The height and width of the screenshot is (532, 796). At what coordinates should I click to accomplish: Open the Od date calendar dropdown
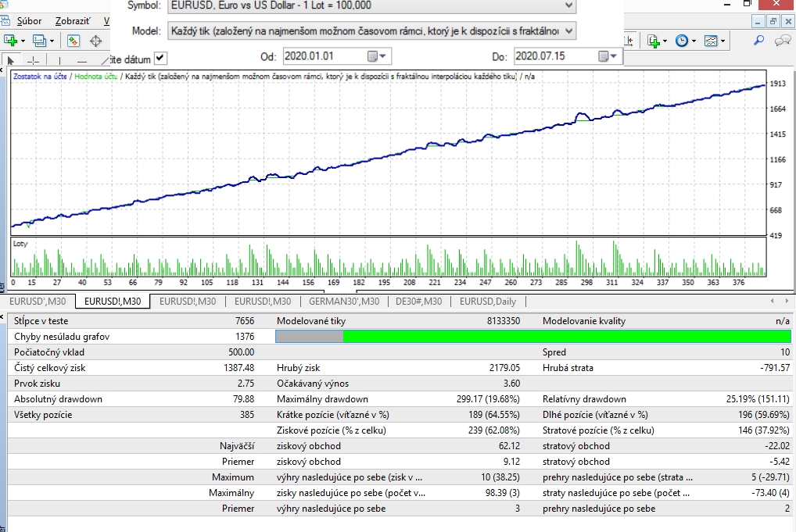tap(377, 55)
